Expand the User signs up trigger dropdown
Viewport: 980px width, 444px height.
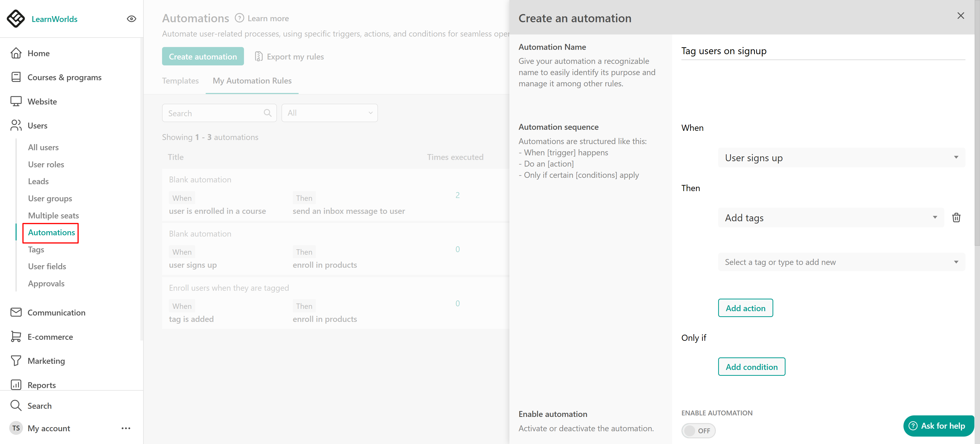tap(841, 158)
